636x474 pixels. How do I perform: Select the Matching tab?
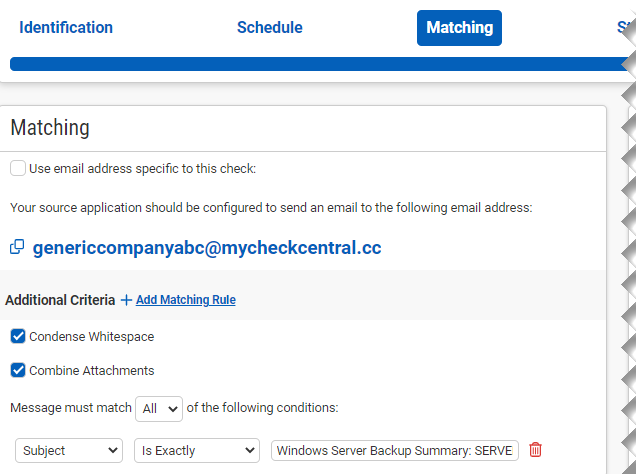pos(459,28)
